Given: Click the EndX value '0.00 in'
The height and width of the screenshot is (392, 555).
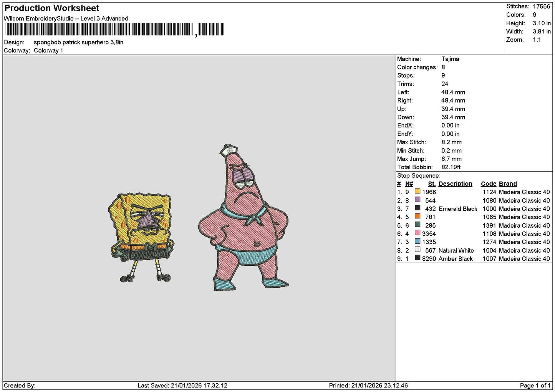Looking at the screenshot, I should 451,126.
